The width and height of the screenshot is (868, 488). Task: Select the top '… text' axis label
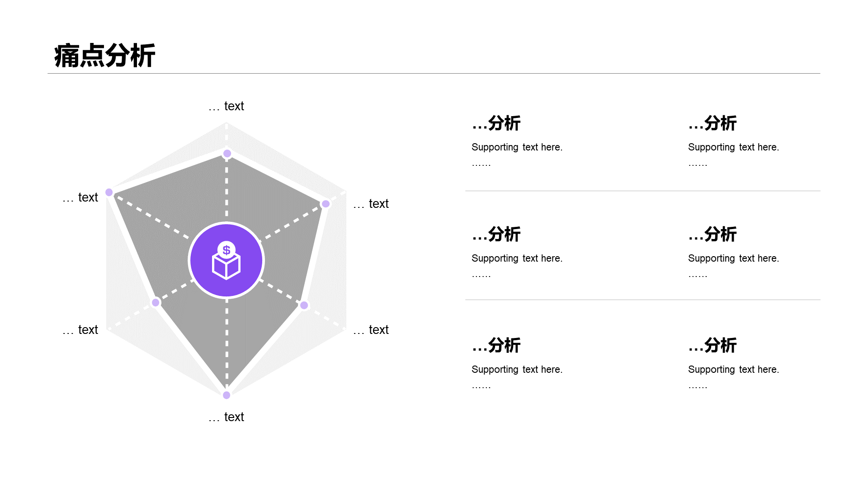(x=226, y=106)
